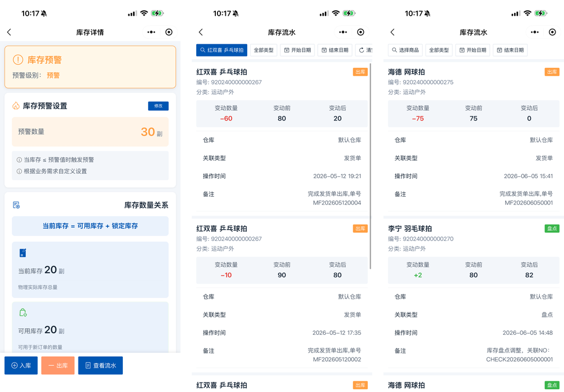Click the battery icon on the left phone status bar
This screenshot has width=564, height=392.
[x=157, y=13]
